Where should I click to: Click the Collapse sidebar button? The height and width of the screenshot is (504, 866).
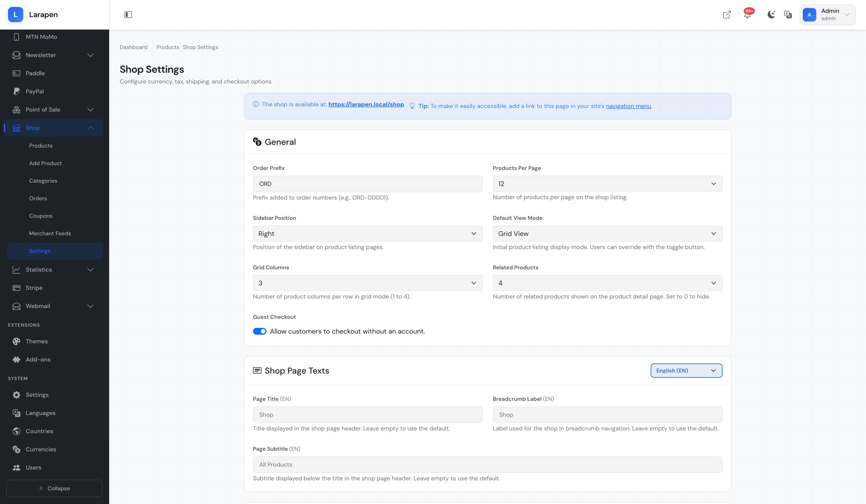click(x=54, y=488)
